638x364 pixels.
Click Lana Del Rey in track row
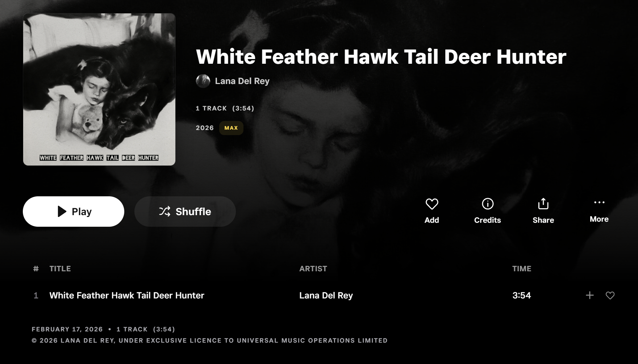point(326,296)
